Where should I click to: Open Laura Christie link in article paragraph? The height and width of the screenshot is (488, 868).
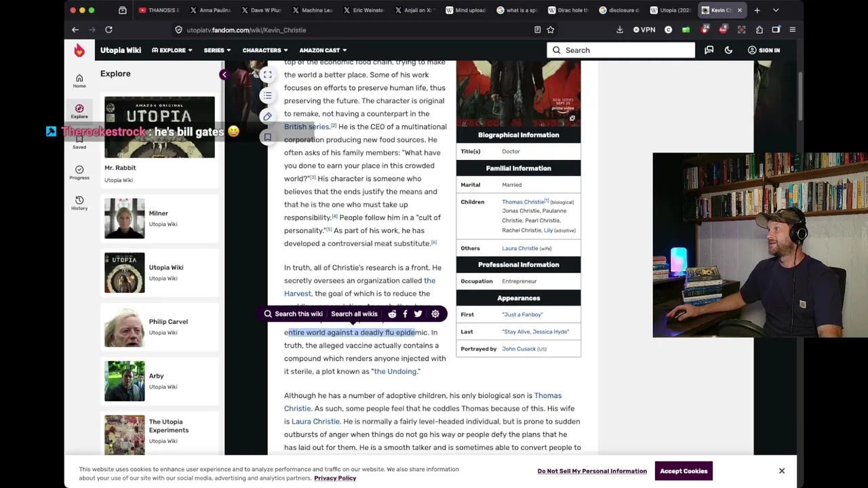click(x=315, y=422)
